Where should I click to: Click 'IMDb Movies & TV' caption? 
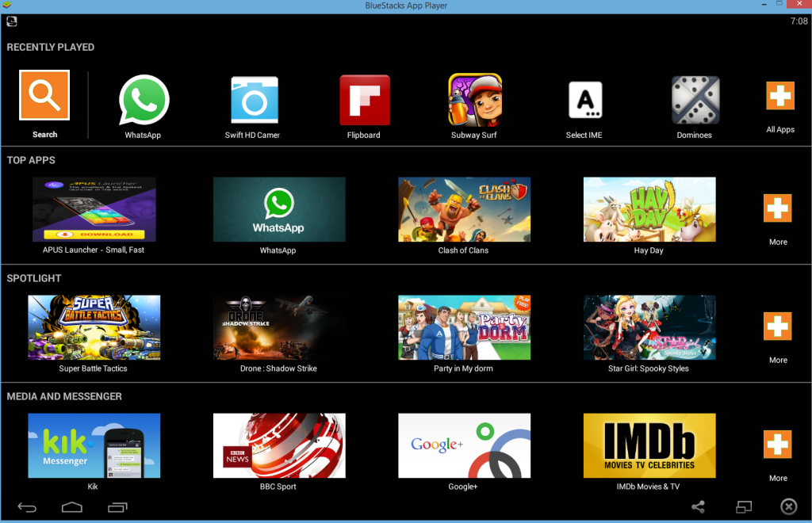(x=648, y=487)
